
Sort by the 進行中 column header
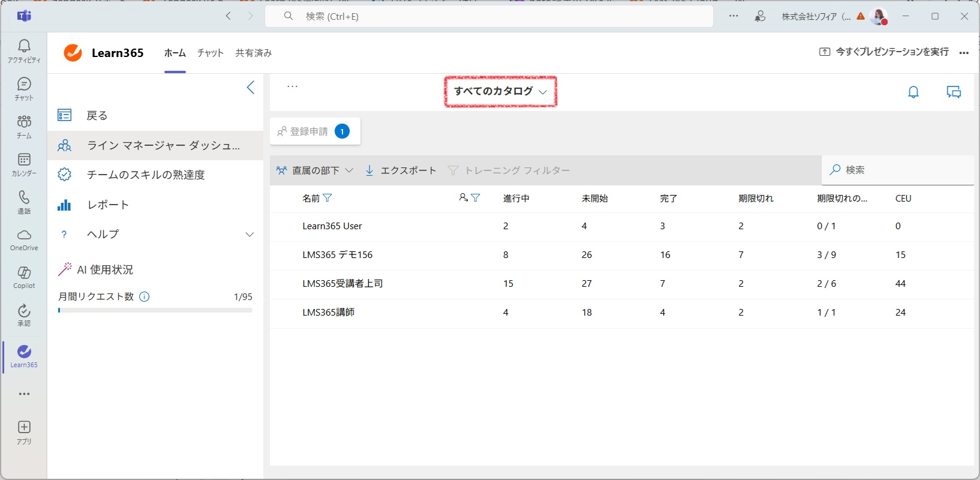coord(516,198)
